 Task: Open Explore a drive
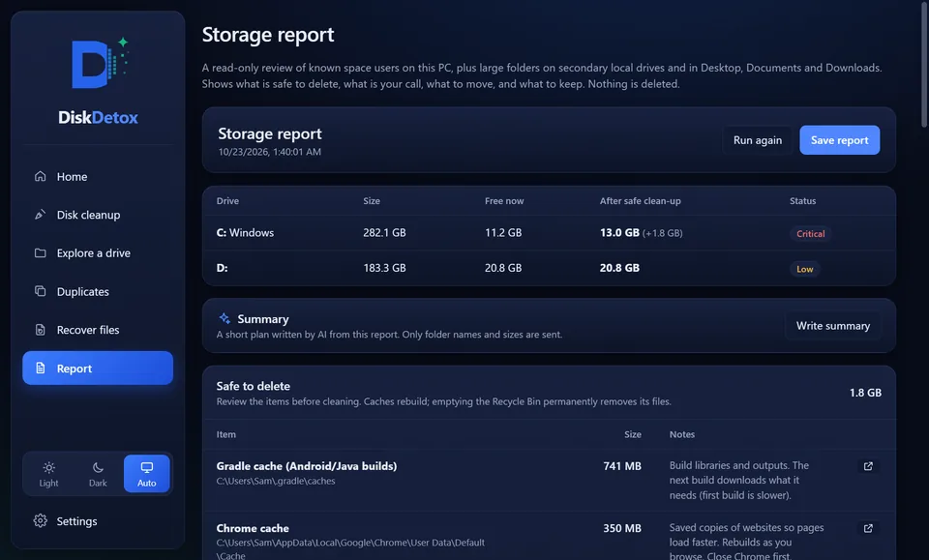pyautogui.click(x=98, y=253)
